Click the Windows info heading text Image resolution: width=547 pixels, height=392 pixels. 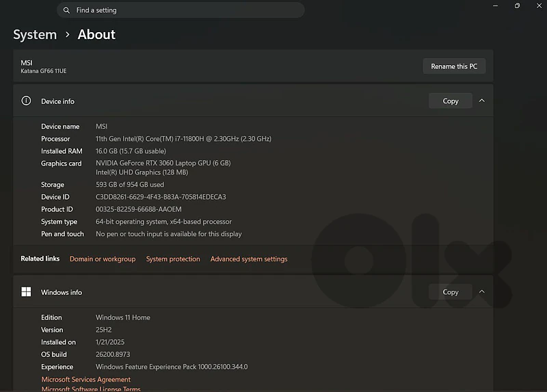click(62, 292)
